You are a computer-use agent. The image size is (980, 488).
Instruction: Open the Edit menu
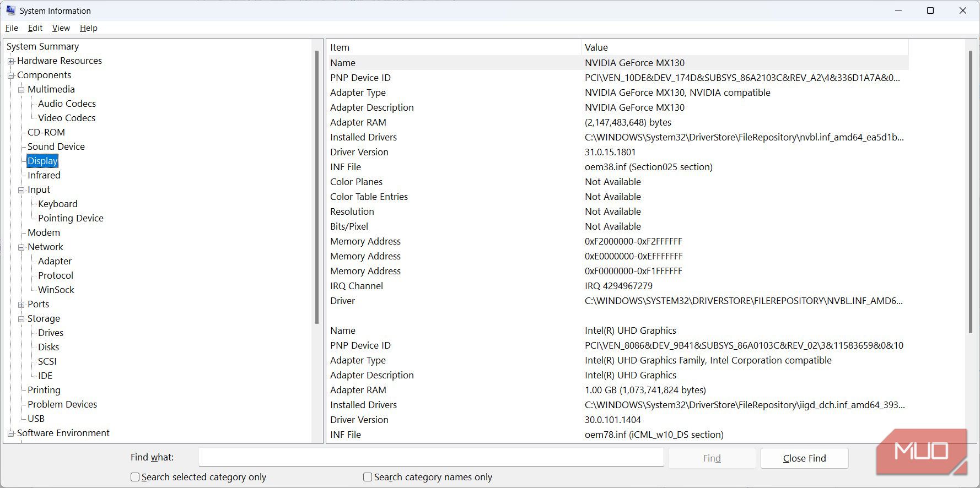coord(35,28)
